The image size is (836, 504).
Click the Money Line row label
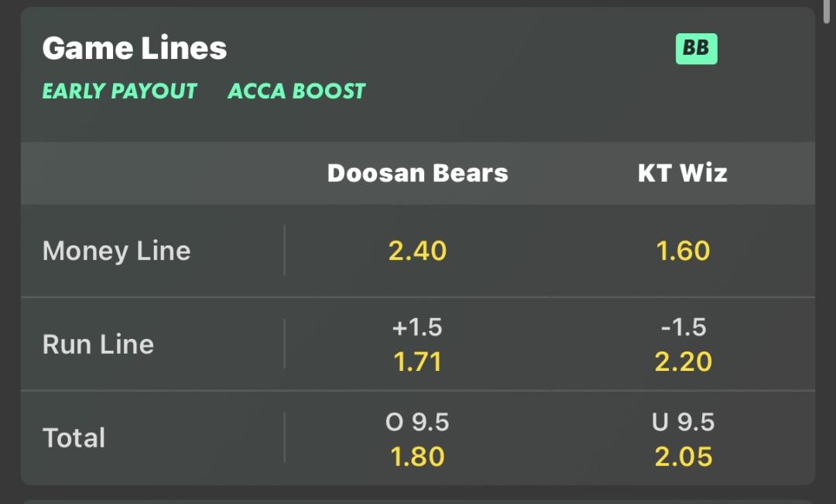pyautogui.click(x=116, y=251)
